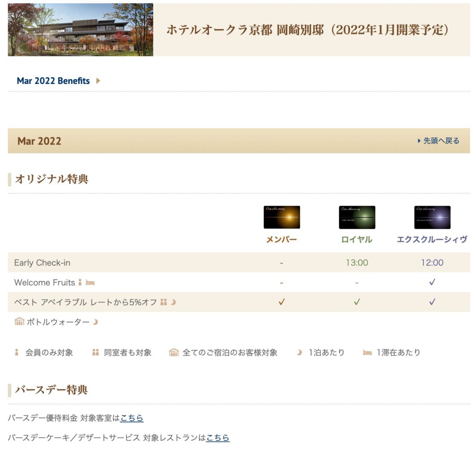
Task: Click the legend text 1泊あたり
Action: click(x=326, y=353)
